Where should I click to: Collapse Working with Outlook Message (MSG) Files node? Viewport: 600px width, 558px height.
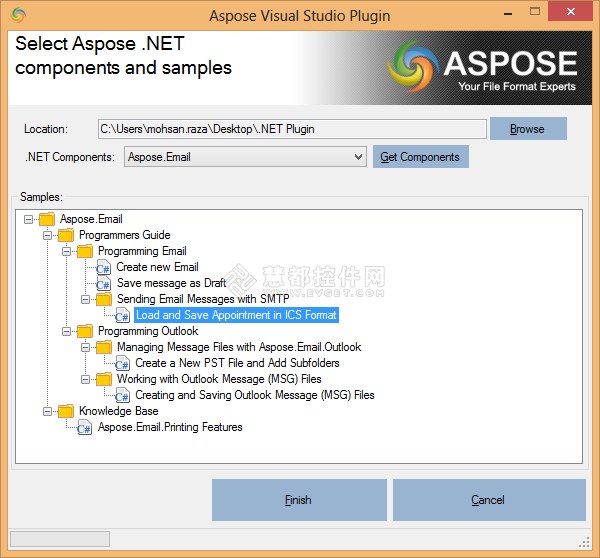[x=86, y=380]
